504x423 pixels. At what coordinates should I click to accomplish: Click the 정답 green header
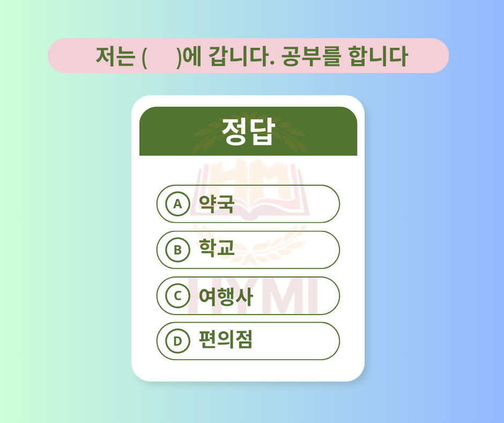[x=248, y=131]
